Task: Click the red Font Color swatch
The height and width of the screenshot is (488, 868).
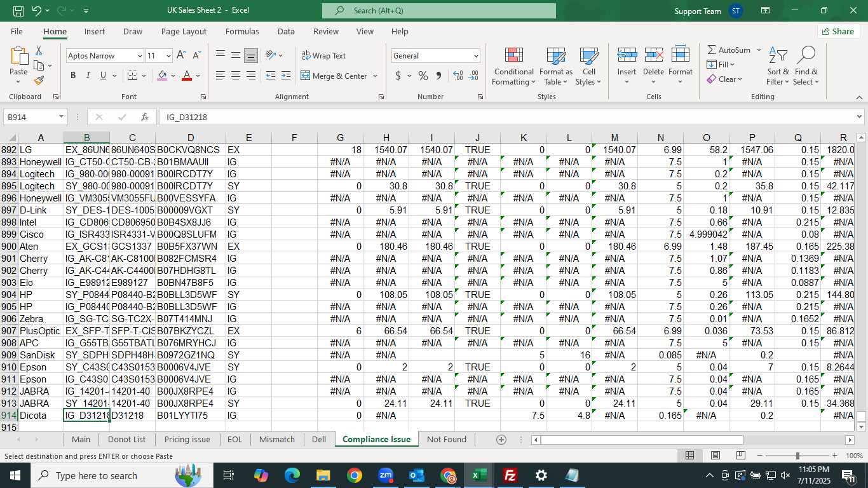Action: (x=187, y=76)
